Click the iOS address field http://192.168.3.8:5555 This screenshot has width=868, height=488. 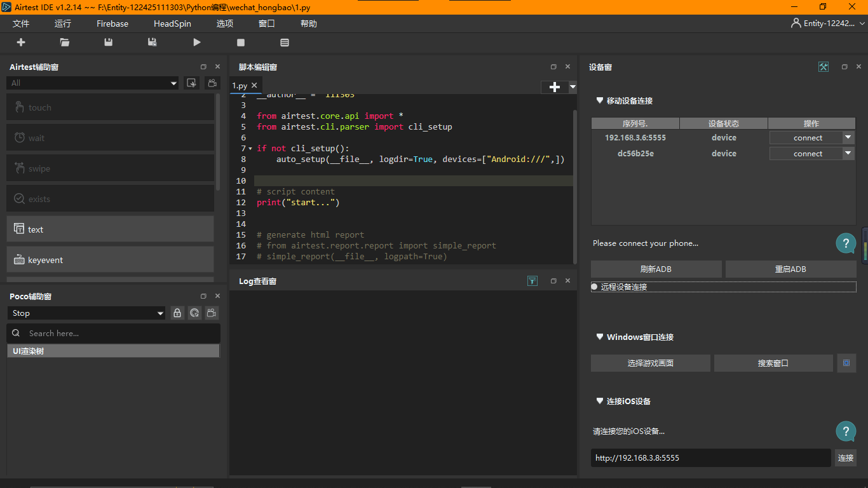click(x=711, y=457)
